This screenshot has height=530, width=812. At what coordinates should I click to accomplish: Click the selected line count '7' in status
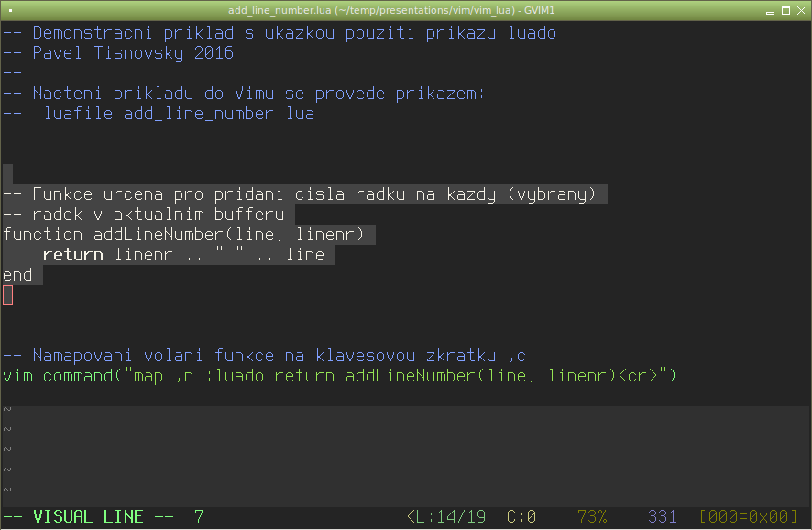[200, 517]
